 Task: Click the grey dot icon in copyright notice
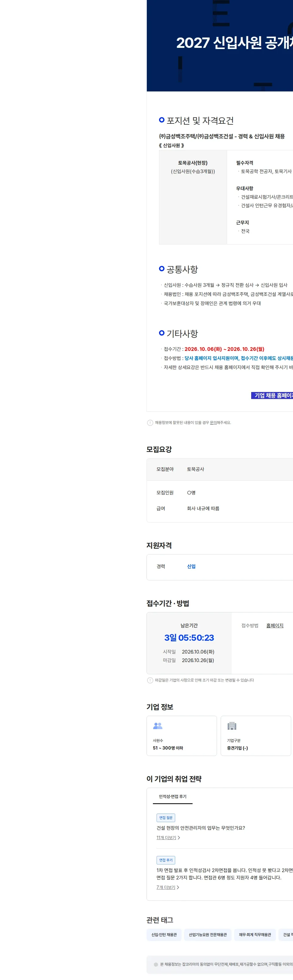156,964
